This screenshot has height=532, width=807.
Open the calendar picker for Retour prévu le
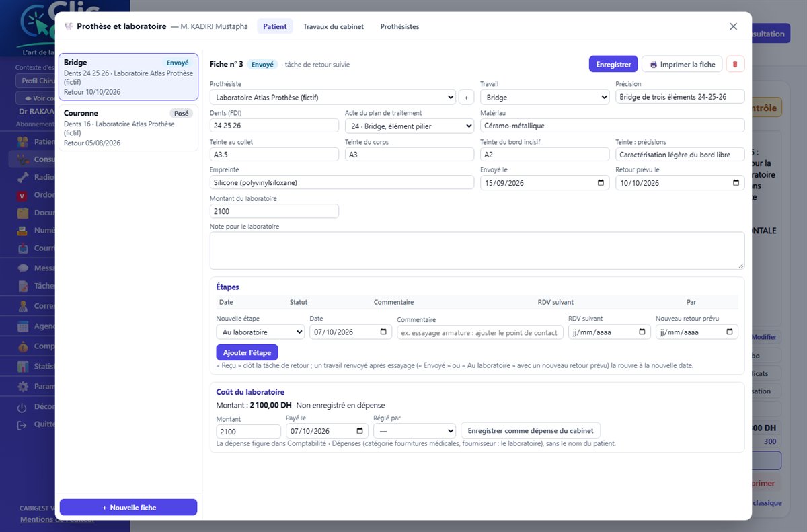pyautogui.click(x=736, y=183)
